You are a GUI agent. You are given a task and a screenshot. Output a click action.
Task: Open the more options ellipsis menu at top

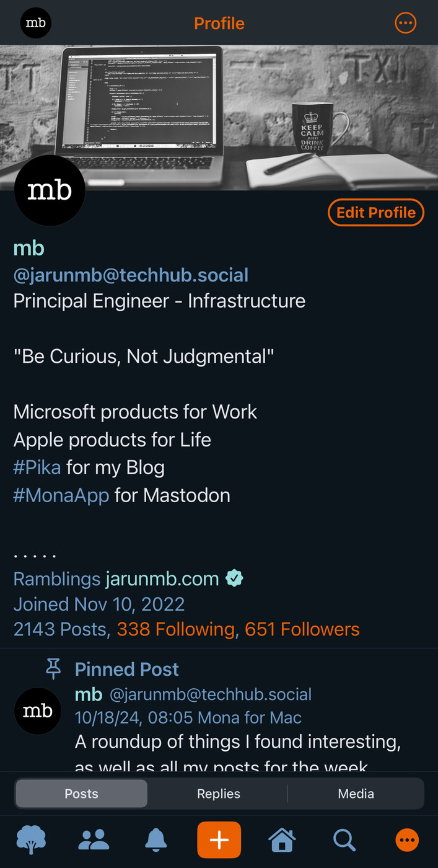tap(406, 24)
